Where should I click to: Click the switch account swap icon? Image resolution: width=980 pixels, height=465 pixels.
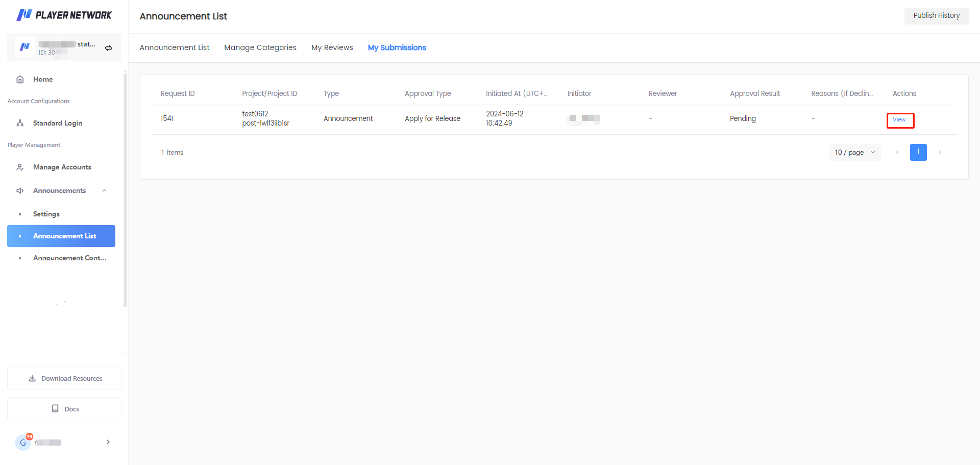tap(109, 48)
